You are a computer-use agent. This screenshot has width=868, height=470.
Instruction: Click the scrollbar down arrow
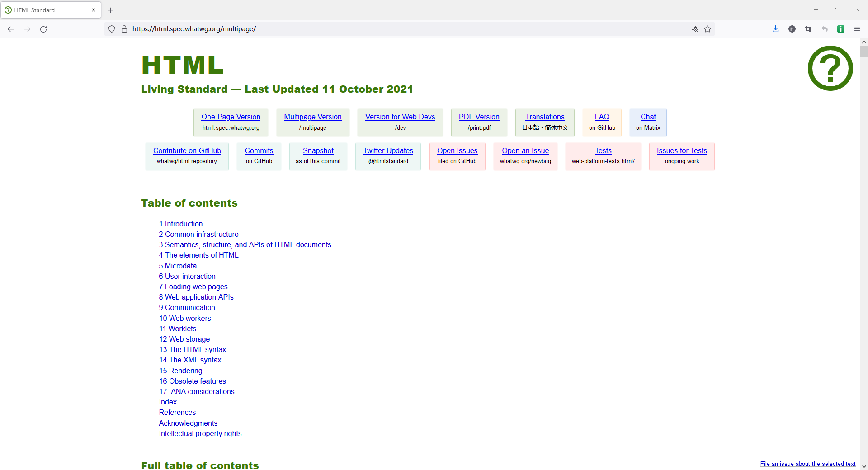click(x=864, y=466)
